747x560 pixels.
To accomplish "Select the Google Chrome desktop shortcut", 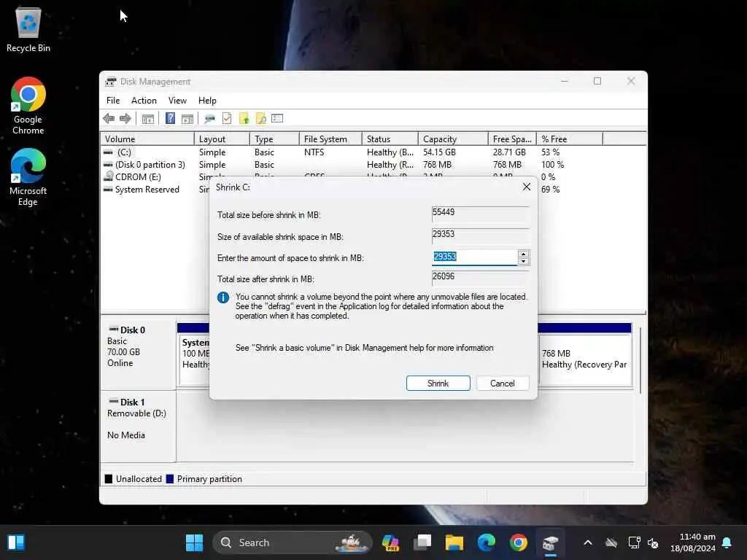I will pos(28,106).
